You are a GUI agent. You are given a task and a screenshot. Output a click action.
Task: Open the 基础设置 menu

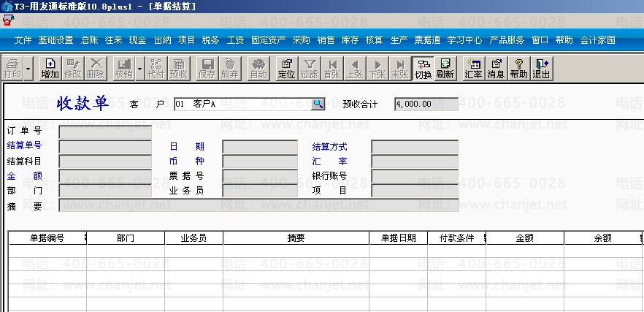tap(55, 40)
